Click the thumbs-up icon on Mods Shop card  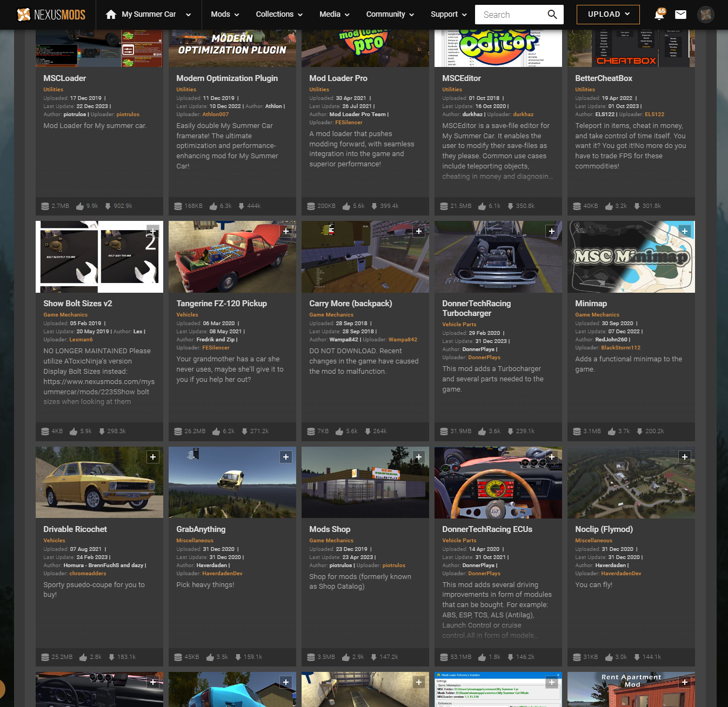pos(346,657)
